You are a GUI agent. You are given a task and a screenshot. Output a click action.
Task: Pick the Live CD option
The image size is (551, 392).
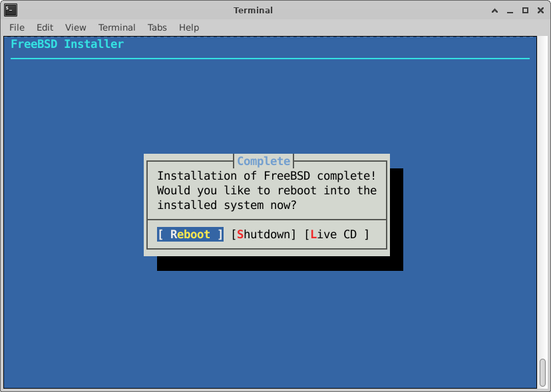337,234
